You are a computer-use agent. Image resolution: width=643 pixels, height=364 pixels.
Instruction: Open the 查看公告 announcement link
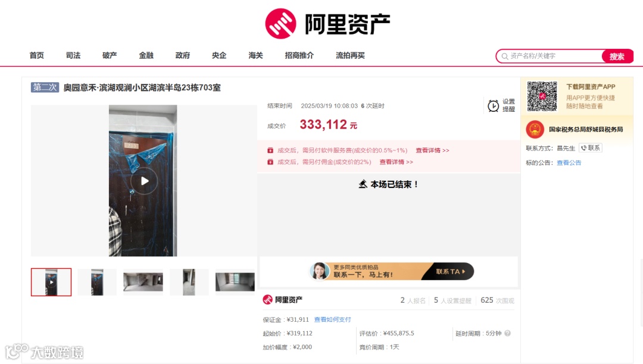pyautogui.click(x=569, y=162)
